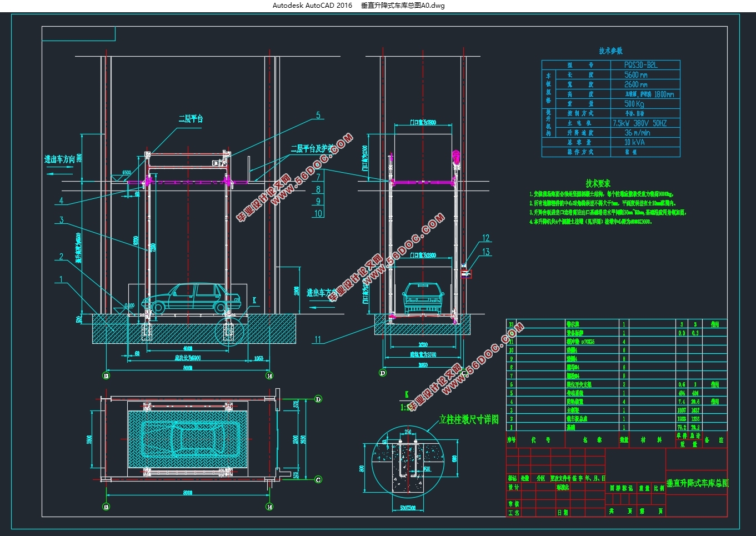
Task: Pick technical requirement line number 3
Action: [x=608, y=212]
